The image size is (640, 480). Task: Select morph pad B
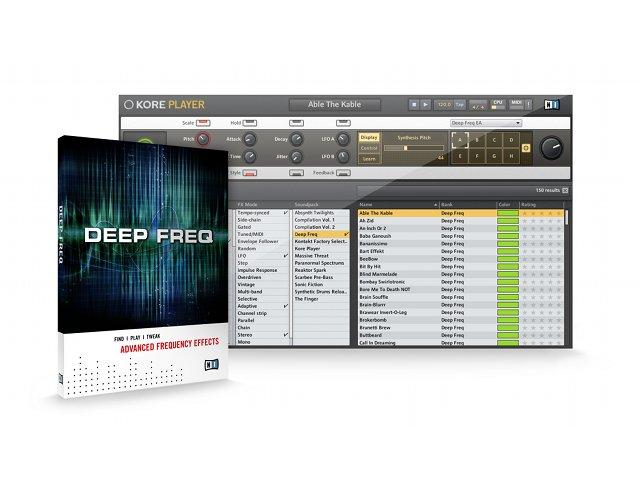click(x=477, y=140)
